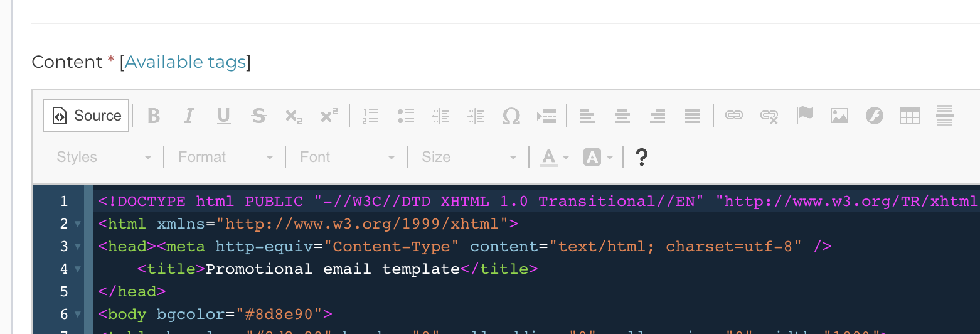Insert horizontal line
The image size is (980, 334).
pos(944,116)
